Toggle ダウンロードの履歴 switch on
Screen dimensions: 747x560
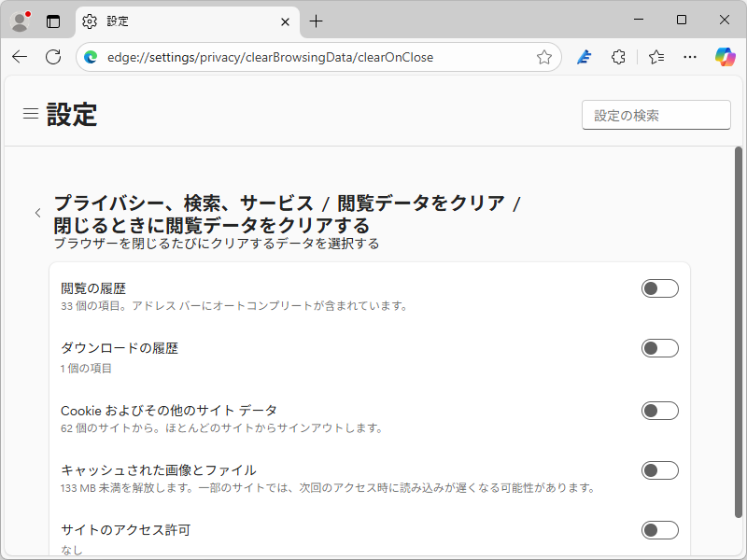(x=659, y=348)
